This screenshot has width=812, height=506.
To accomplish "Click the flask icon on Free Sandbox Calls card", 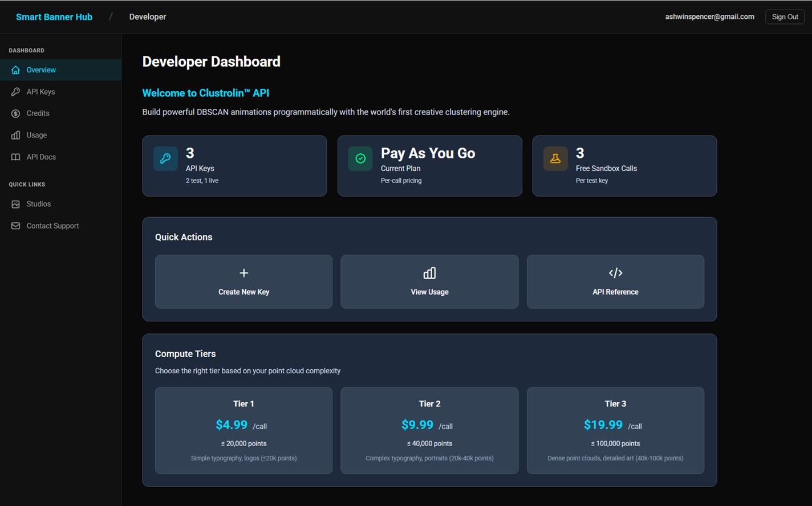I will (555, 159).
